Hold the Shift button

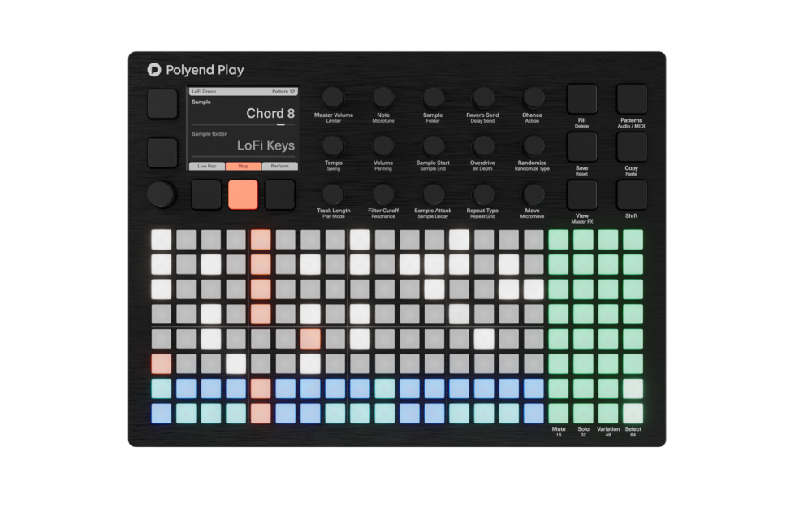[631, 195]
